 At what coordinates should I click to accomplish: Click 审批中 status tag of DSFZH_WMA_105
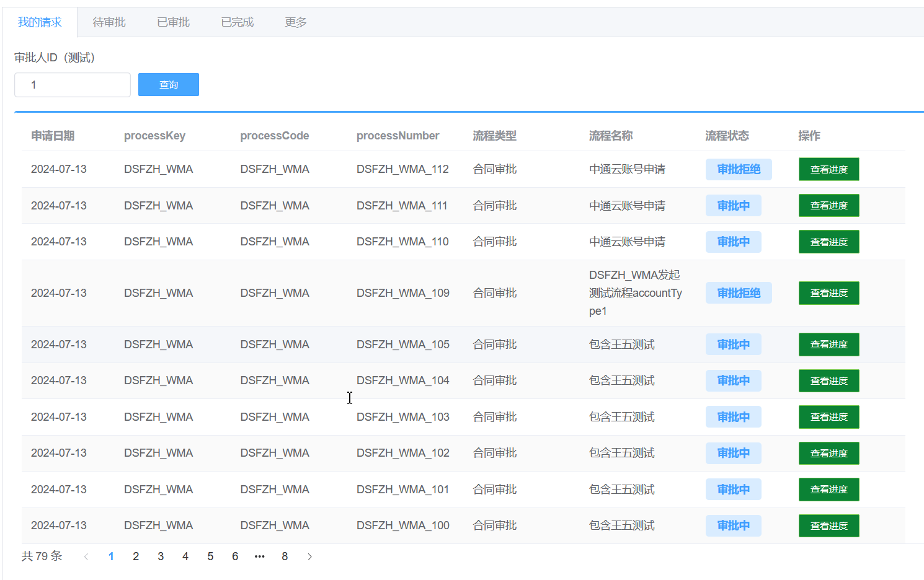(x=734, y=345)
